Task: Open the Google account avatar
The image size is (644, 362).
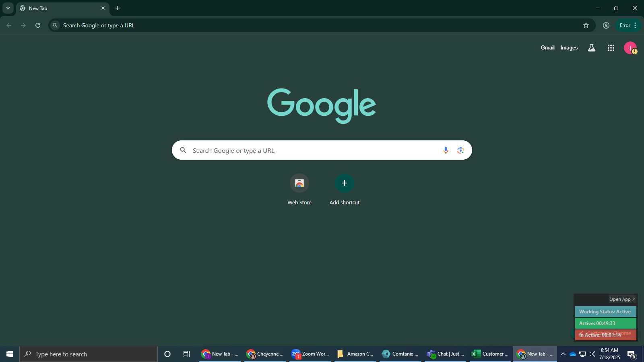Action: (x=630, y=48)
